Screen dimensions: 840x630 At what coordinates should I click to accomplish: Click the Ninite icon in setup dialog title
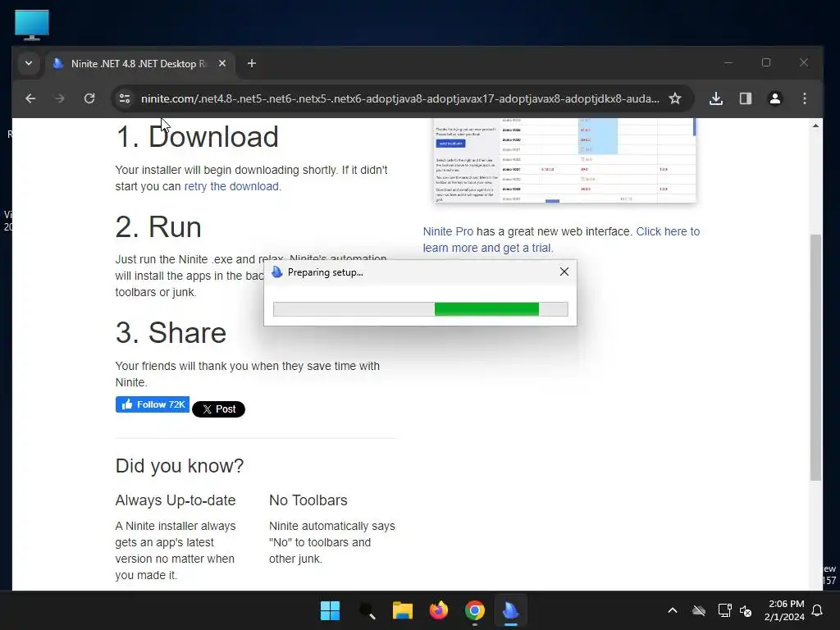tap(277, 272)
